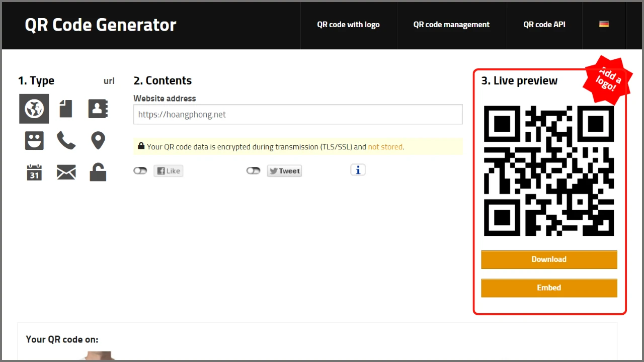Click the 'url' type label
This screenshot has width=644, height=362.
(109, 81)
